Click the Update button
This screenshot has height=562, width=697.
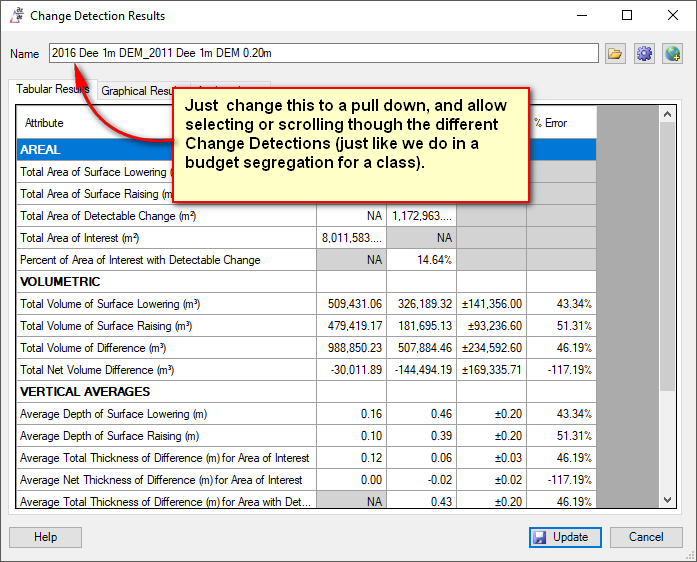click(565, 537)
